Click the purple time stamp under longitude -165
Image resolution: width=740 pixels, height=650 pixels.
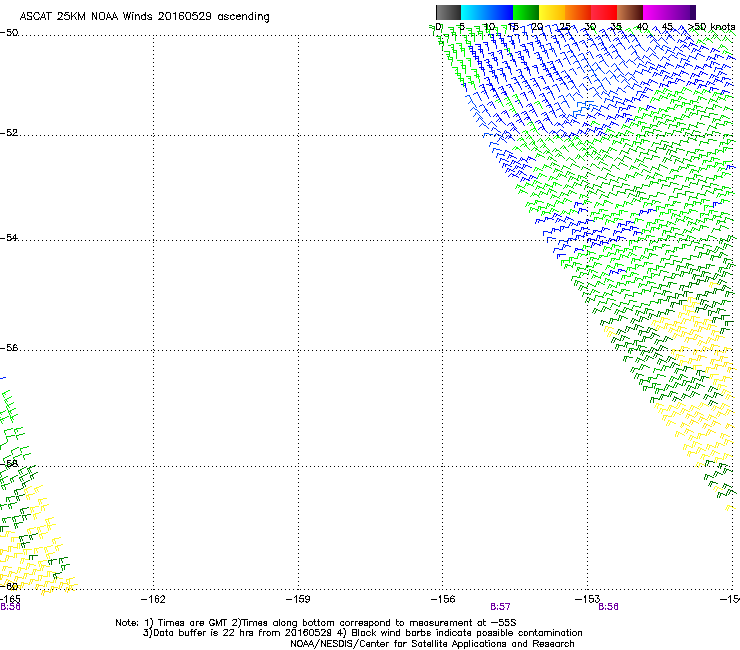[x=10, y=607]
